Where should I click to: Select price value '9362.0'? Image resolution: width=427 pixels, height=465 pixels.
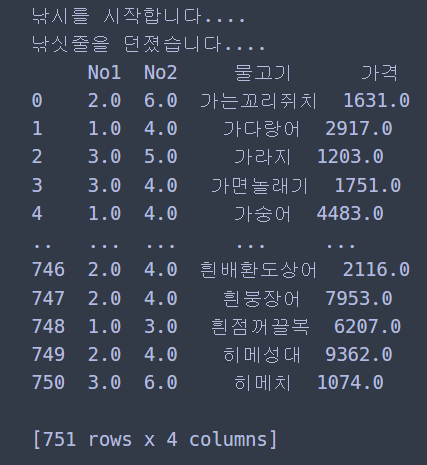tap(359, 354)
